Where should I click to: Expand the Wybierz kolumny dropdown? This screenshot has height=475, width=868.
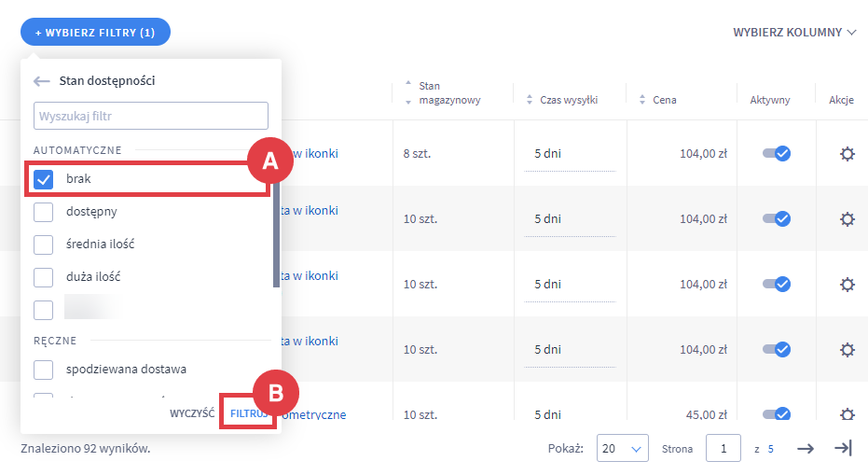[794, 33]
